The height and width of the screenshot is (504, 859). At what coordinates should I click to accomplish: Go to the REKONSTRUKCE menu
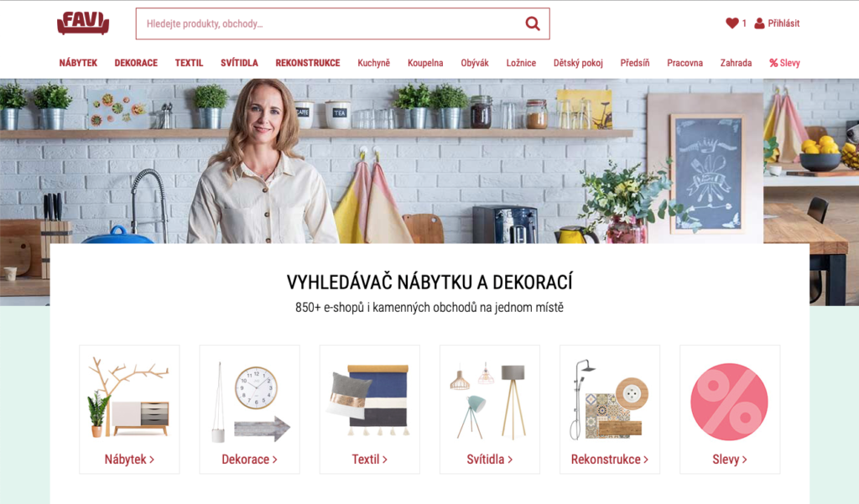pyautogui.click(x=308, y=63)
